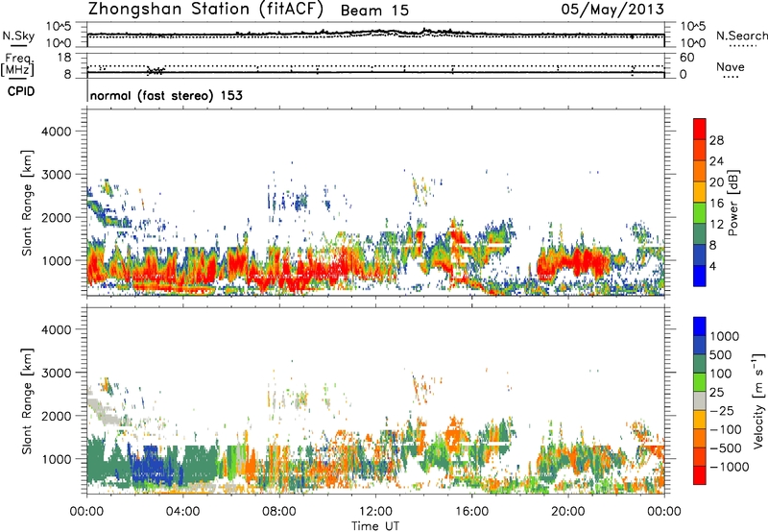
Task: Click the blue bottom of power colorbar
Action: click(x=700, y=277)
